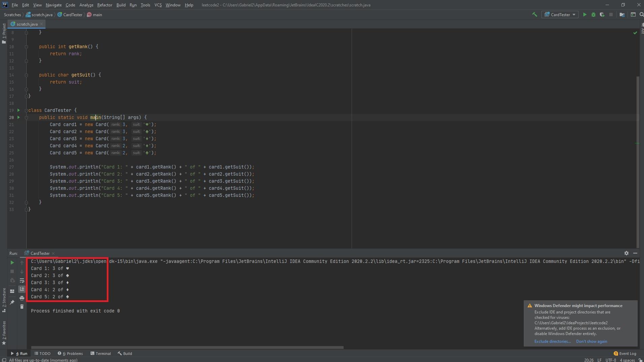Image resolution: width=644 pixels, height=362 pixels.
Task: Open the Project Structure icon
Action: click(622, 14)
